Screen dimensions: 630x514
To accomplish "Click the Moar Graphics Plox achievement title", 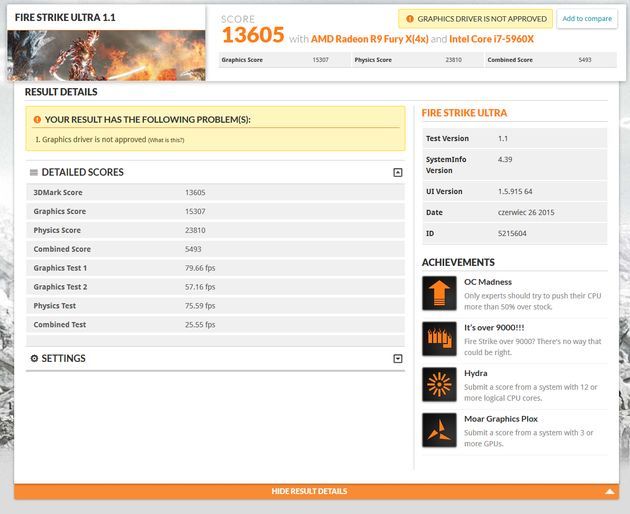I will coord(501,419).
